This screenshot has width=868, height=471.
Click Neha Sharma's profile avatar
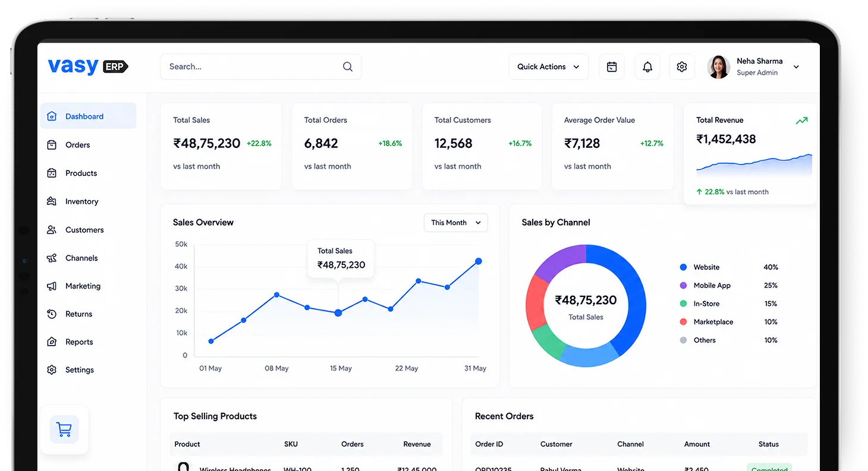719,67
